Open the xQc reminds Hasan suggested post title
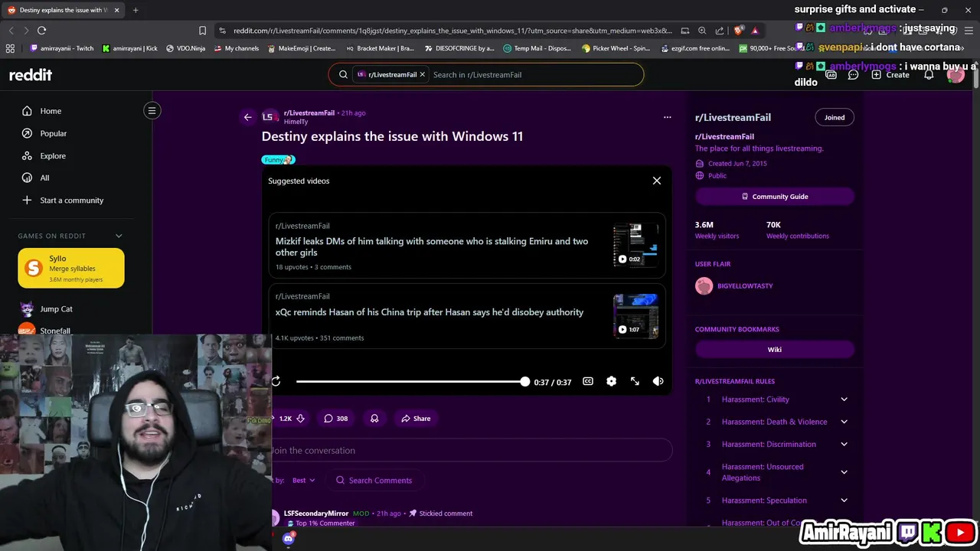 click(430, 312)
